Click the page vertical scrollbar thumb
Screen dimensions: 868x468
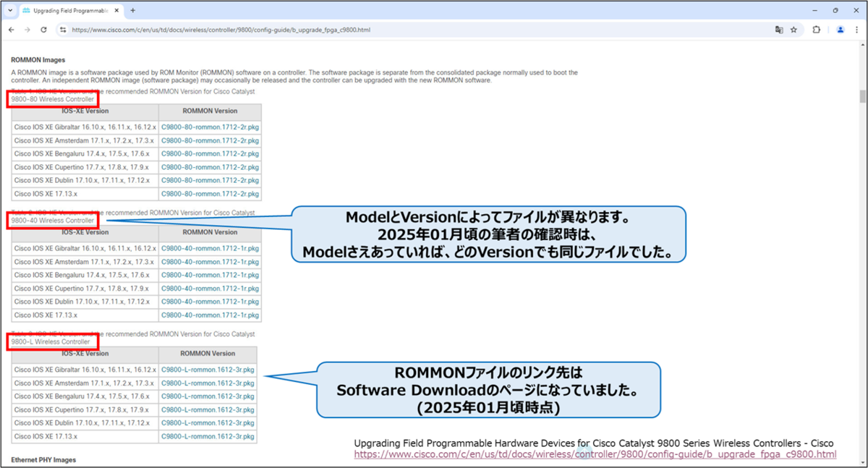coord(862,97)
